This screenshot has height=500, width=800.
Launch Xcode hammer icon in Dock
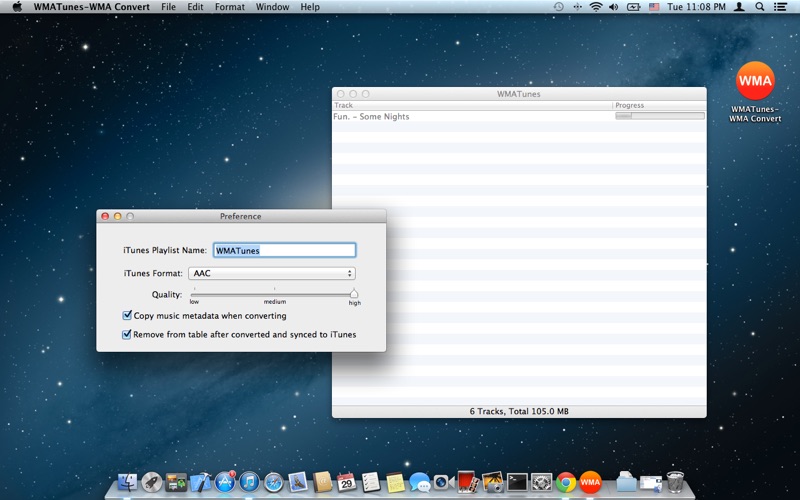(201, 482)
